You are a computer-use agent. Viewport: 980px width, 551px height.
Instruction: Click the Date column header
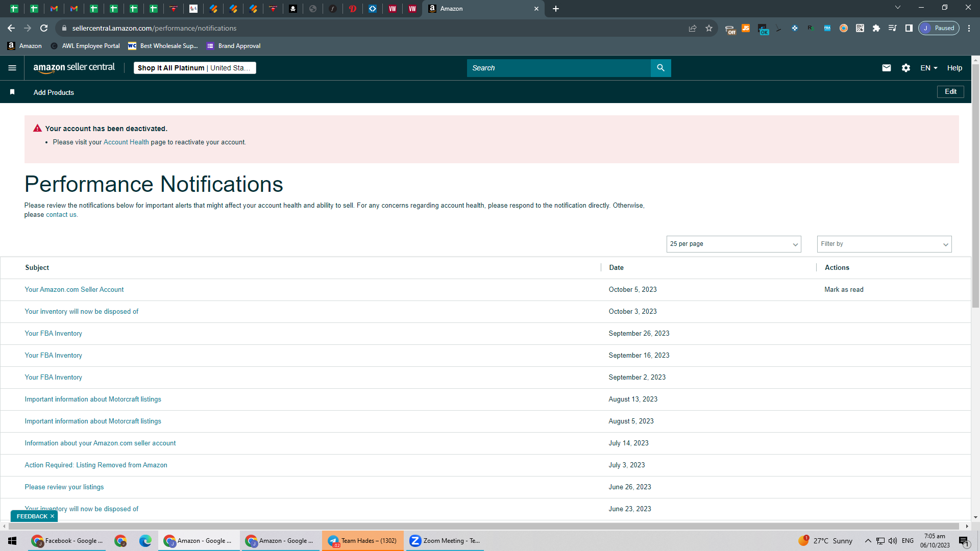click(x=616, y=268)
